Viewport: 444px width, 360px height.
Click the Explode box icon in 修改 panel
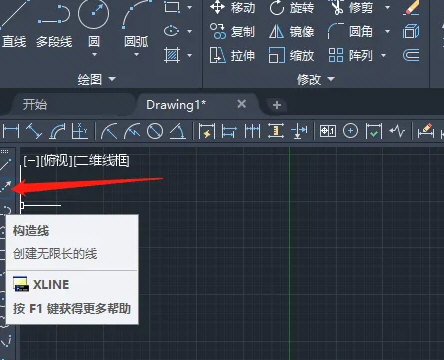pyautogui.click(x=411, y=31)
